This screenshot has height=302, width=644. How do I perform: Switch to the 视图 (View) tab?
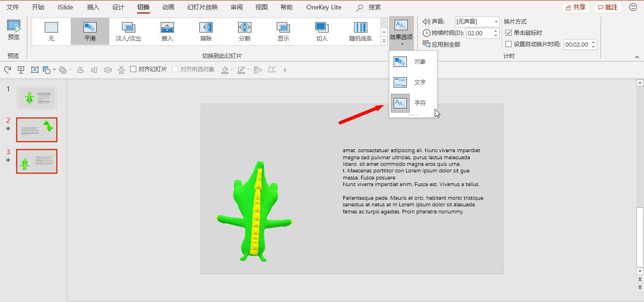[261, 7]
